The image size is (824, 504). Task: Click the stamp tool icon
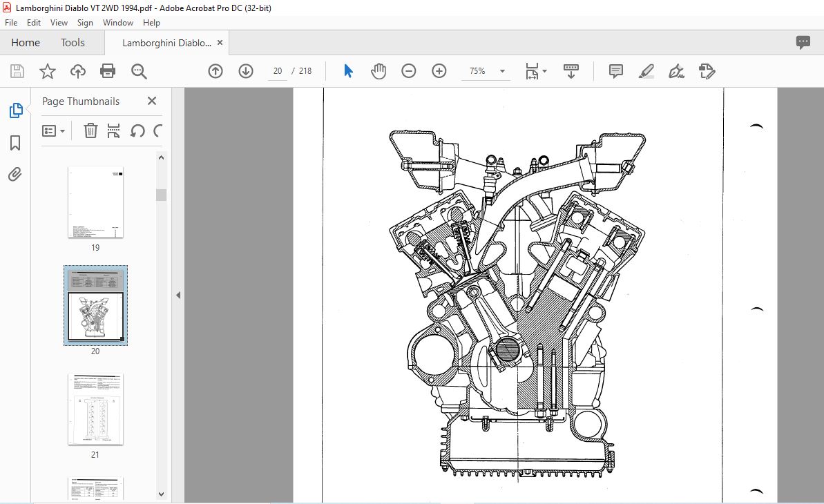[x=707, y=71]
